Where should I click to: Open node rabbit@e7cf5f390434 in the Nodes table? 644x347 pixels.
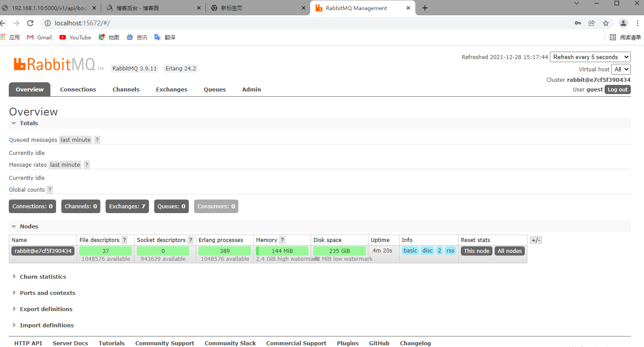43,251
